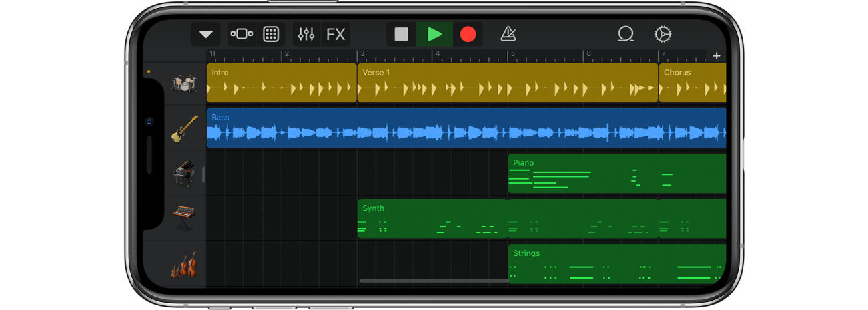Select the bass guitar track icon
This screenshot has height=310, width=868.
pos(185,128)
